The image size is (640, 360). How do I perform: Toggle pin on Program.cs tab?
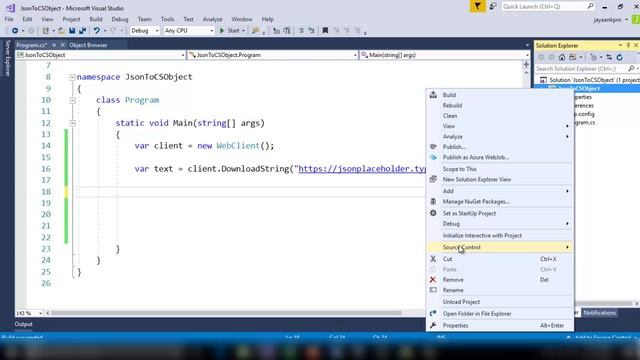pos(54,45)
